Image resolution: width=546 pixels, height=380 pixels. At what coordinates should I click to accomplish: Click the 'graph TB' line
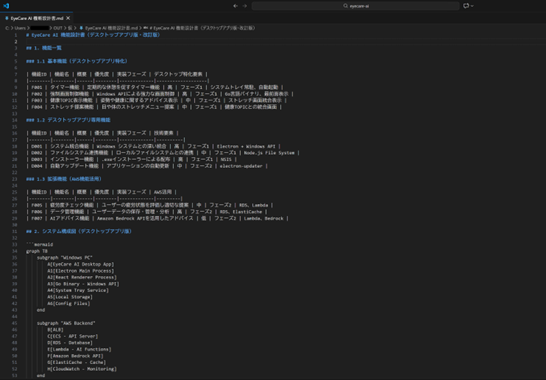coord(37,251)
